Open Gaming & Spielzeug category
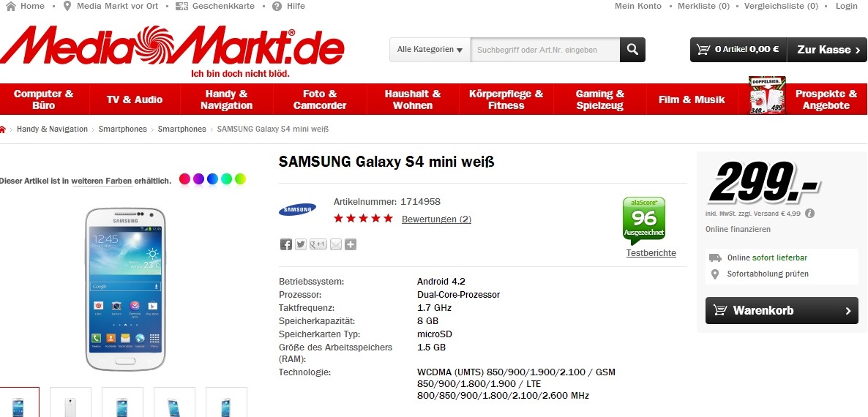The height and width of the screenshot is (417, 868). point(599,99)
